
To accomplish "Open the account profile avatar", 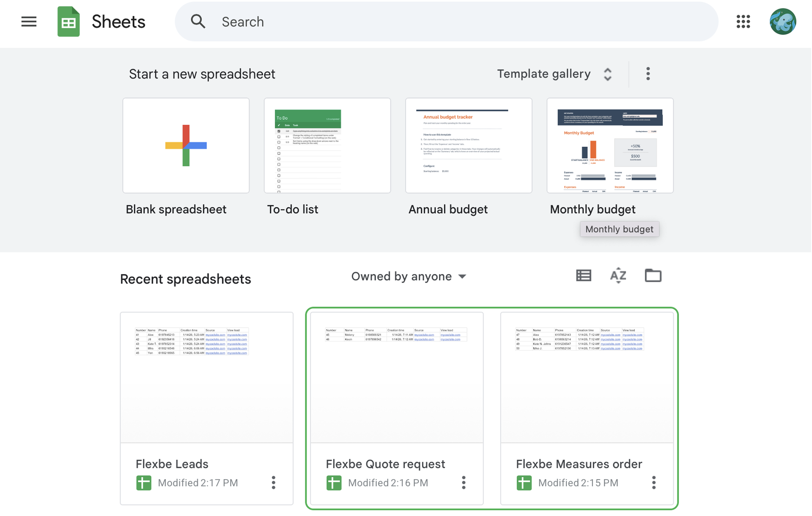I will point(782,22).
